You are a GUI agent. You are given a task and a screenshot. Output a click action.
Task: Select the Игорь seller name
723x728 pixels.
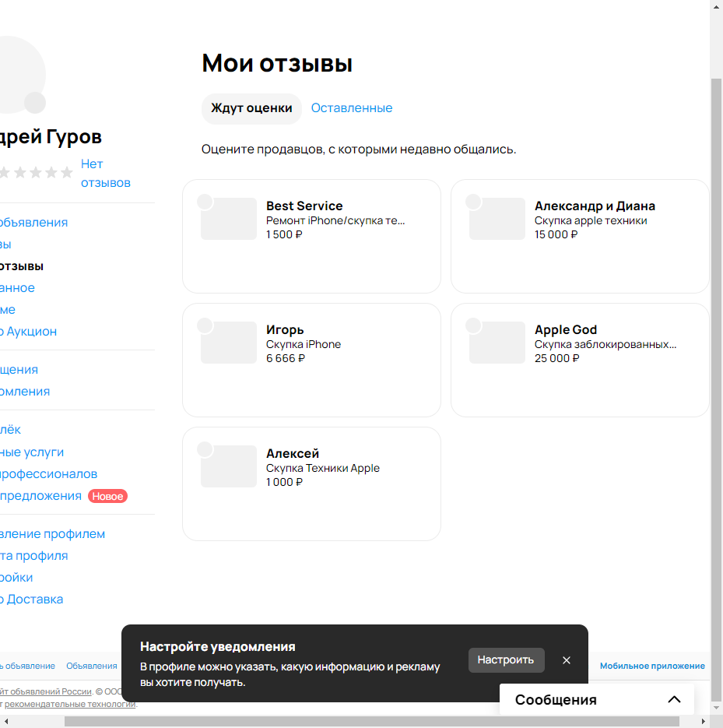click(285, 329)
